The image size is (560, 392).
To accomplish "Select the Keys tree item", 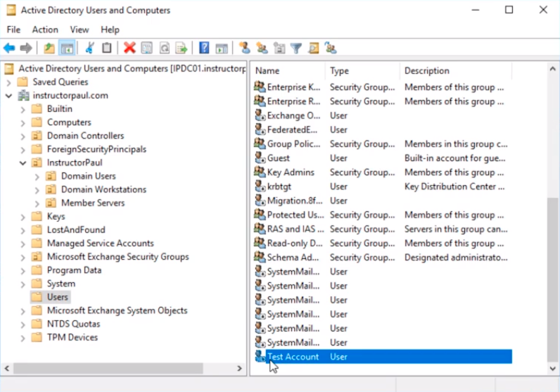I will point(56,216).
